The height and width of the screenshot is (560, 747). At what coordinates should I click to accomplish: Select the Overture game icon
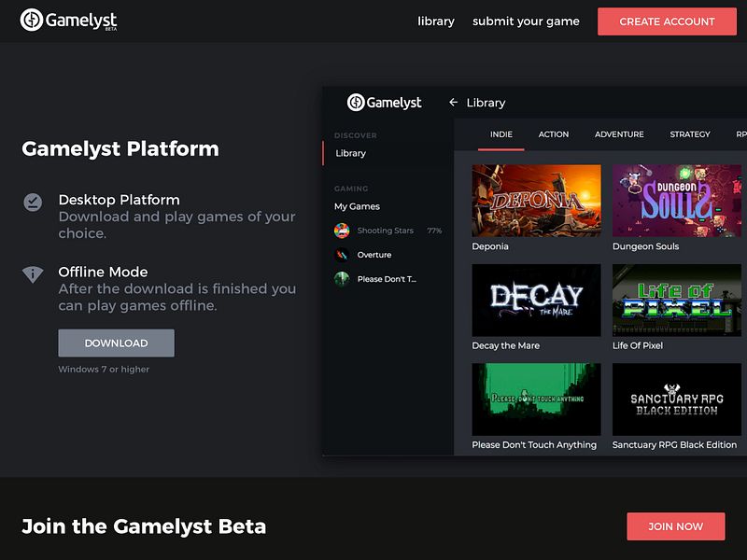(341, 254)
